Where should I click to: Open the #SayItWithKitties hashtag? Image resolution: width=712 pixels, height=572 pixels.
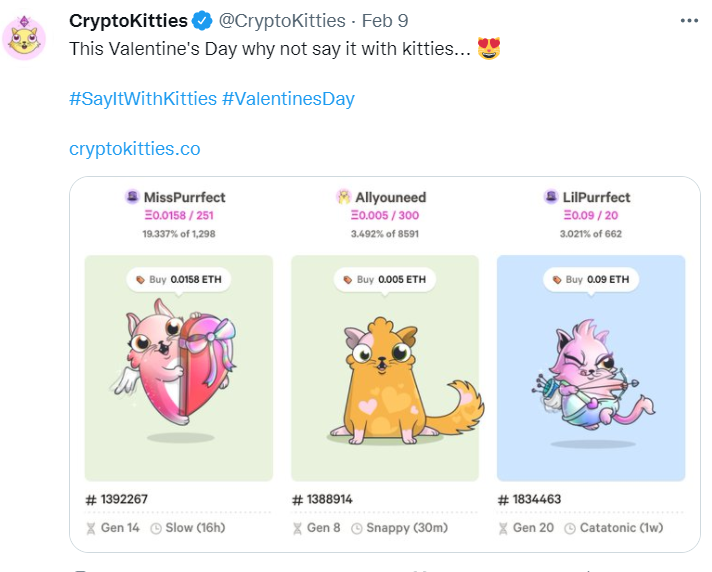(142, 99)
